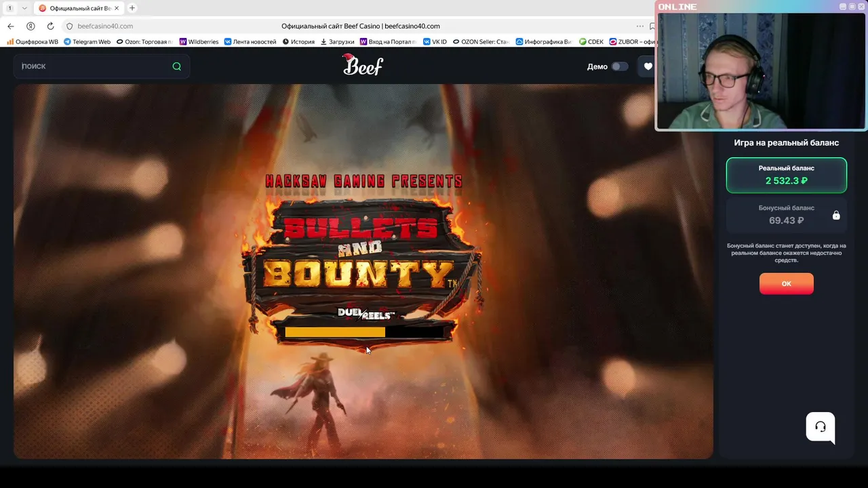Expand the tab list dropdown arrow
This screenshot has height=488, width=868.
[x=24, y=8]
